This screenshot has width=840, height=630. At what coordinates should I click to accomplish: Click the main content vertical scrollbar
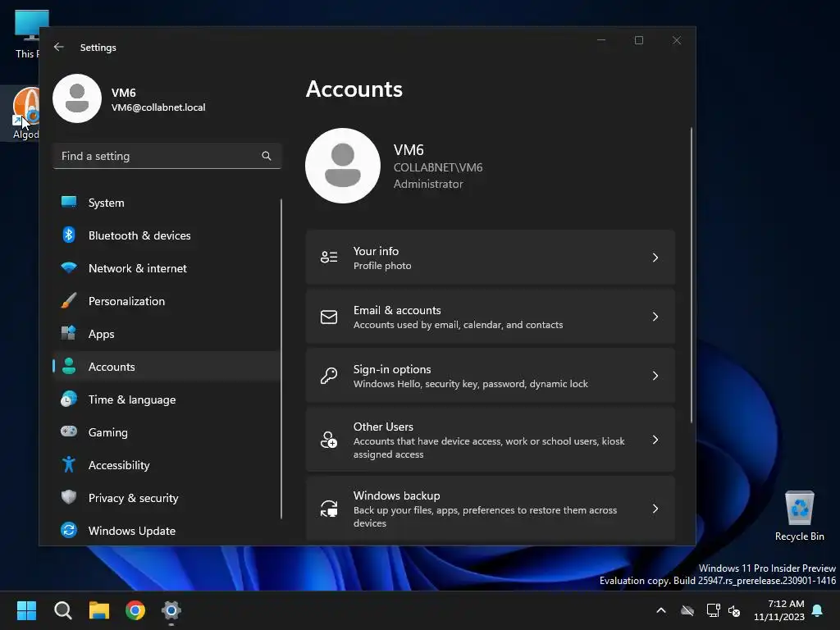pos(691,275)
